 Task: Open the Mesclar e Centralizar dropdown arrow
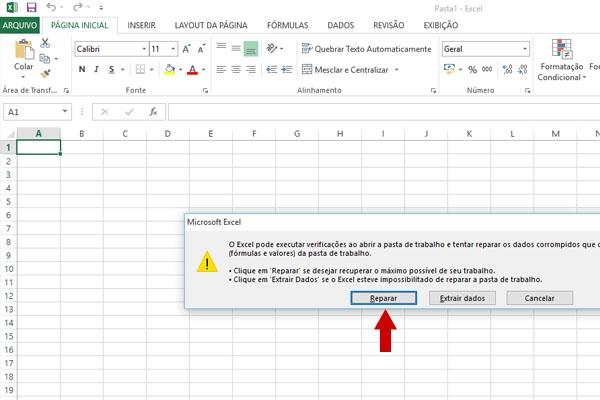tap(396, 70)
